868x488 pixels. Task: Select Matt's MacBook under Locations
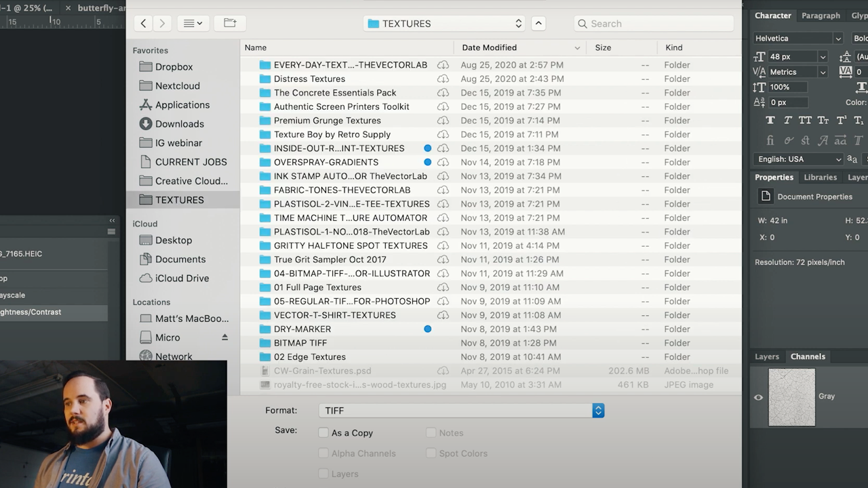[x=192, y=318]
